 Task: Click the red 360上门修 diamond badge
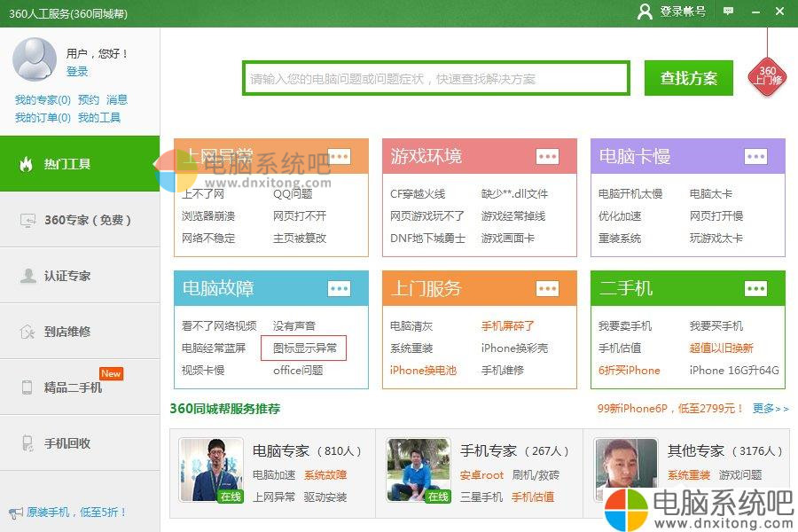767,76
